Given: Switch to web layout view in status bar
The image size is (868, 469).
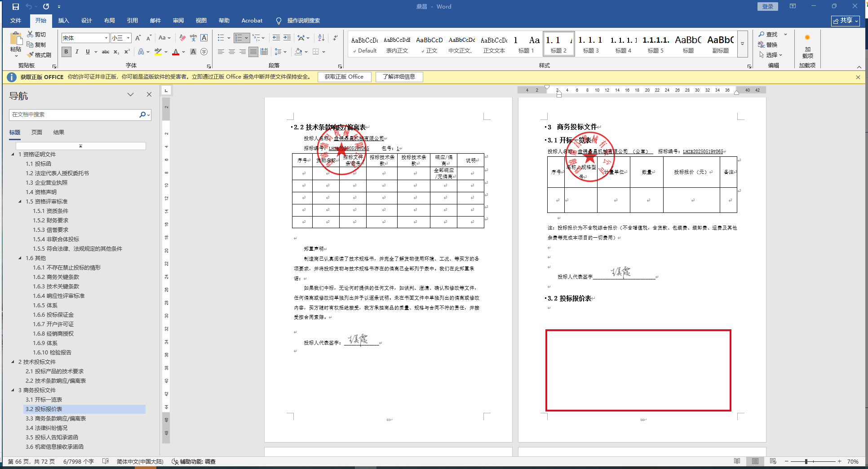Looking at the screenshot, I should pos(773,461).
